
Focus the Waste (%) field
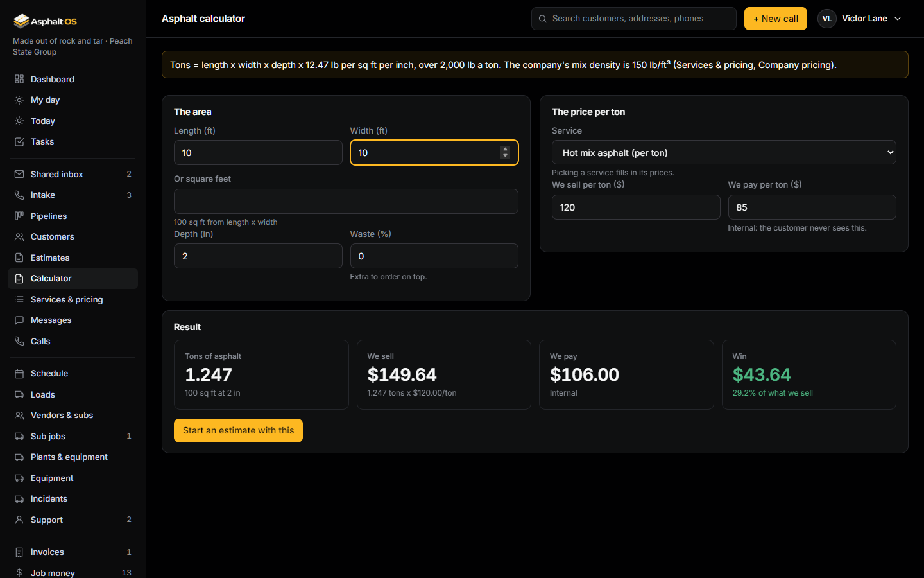tap(434, 256)
